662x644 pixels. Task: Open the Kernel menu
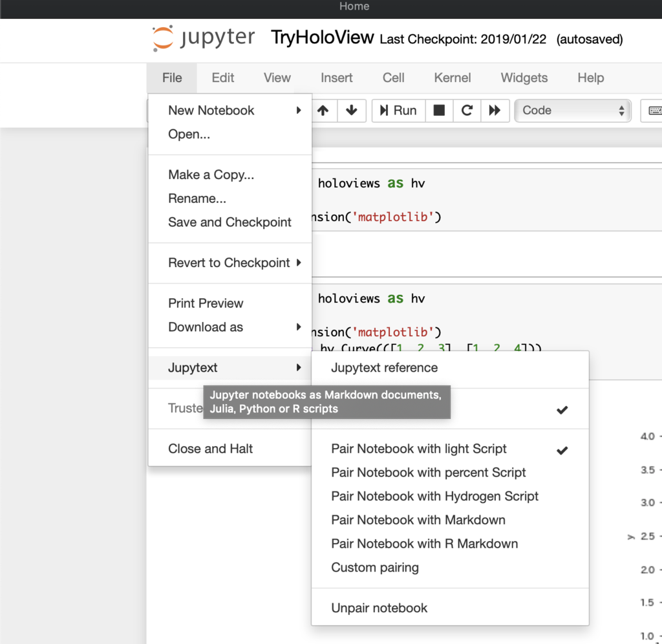pos(452,78)
